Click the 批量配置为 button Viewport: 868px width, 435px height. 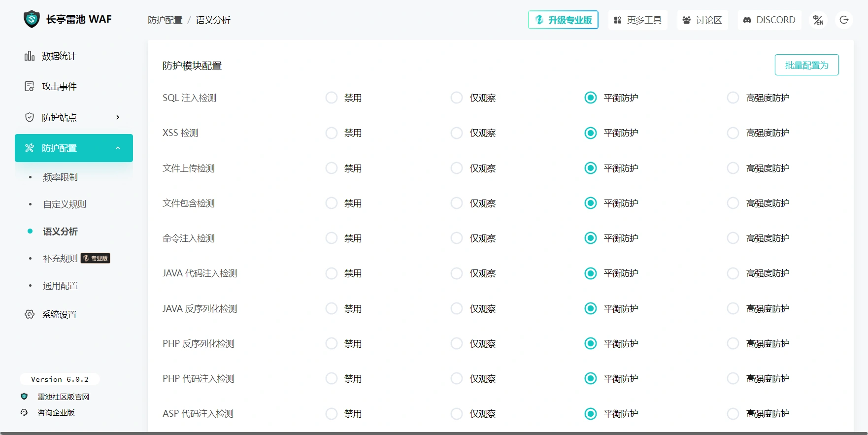806,65
